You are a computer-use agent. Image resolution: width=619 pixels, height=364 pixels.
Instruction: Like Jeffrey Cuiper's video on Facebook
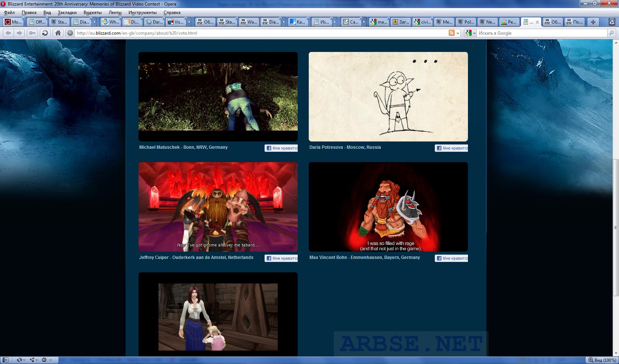click(281, 258)
